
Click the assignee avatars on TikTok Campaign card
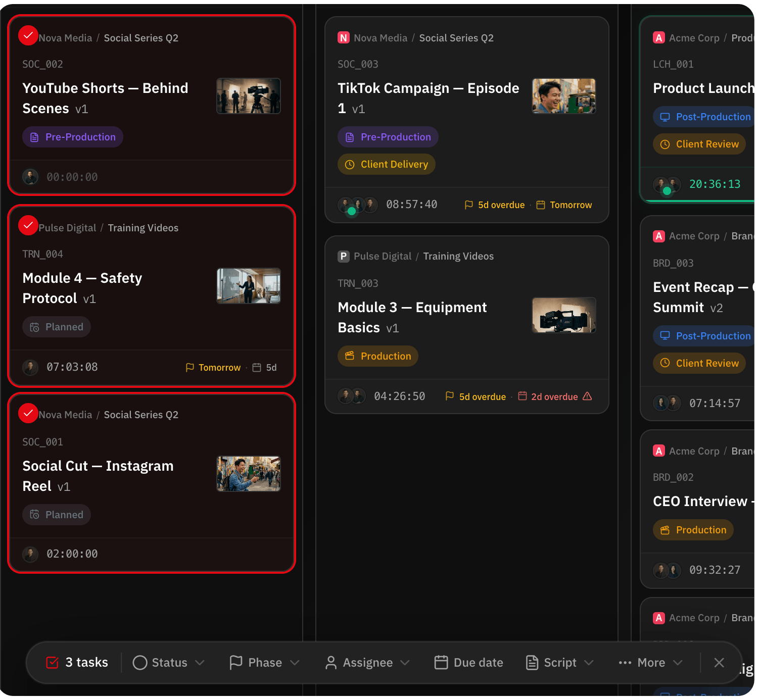358,205
